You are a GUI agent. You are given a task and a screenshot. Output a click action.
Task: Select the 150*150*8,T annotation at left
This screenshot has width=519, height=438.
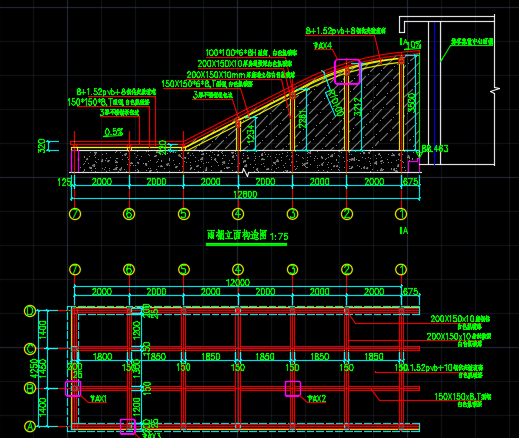pyautogui.click(x=109, y=102)
